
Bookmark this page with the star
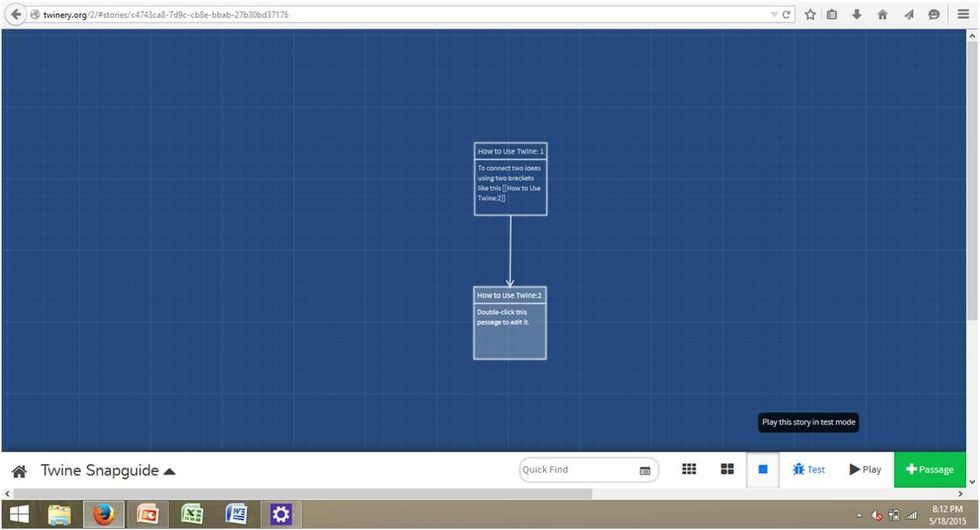810,14
